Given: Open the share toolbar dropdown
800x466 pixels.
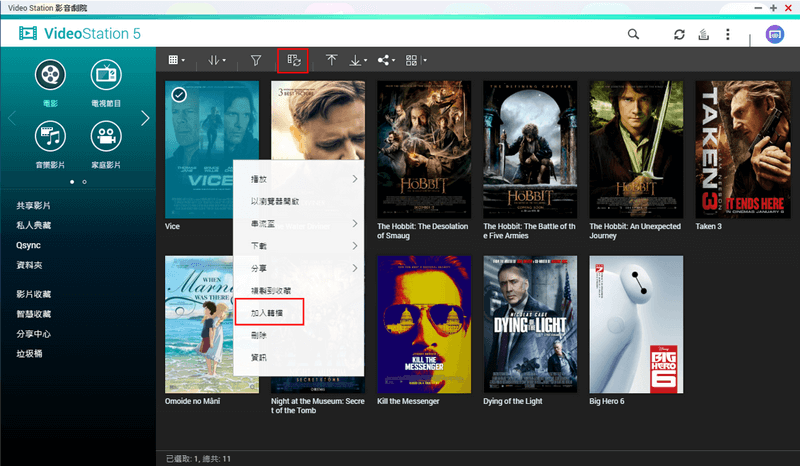Looking at the screenshot, I should click(x=386, y=60).
